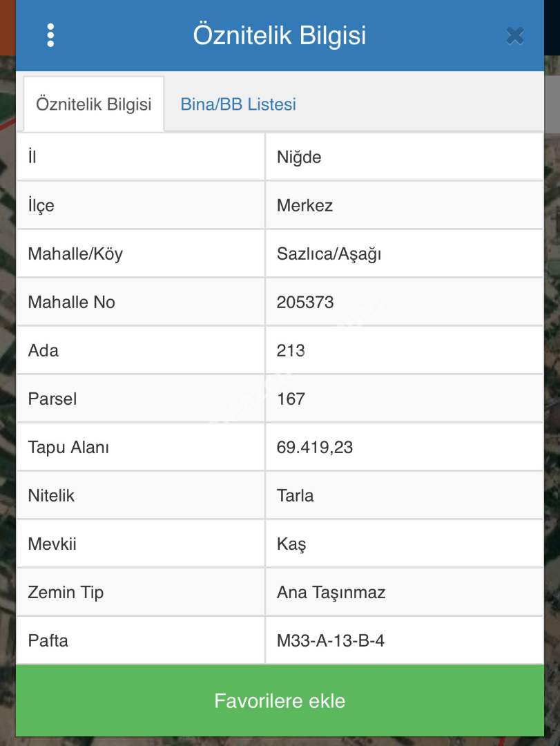Click the Mahalle No value 205373
Image resolution: width=560 pixels, height=746 pixels.
pos(305,303)
